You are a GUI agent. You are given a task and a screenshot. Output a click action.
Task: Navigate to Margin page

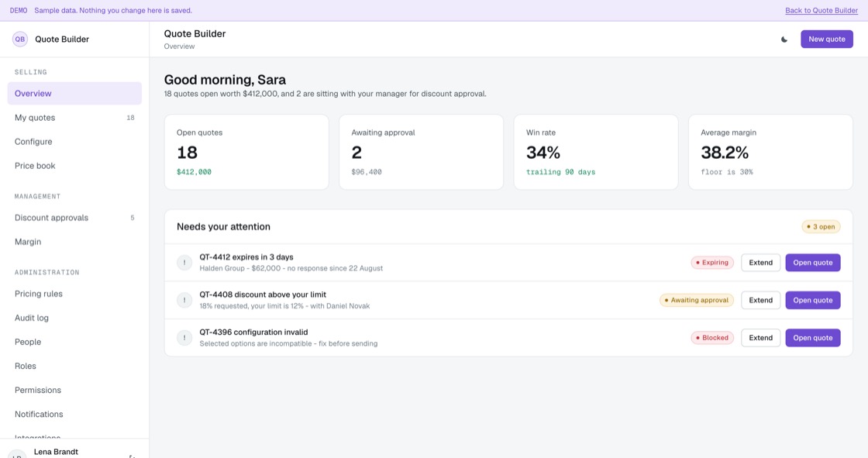(74, 242)
